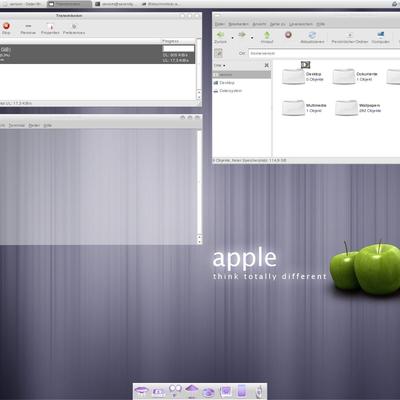Screen dimensions: 400x400
Task: Click the purple phone-shaped dock icon
Action: click(x=242, y=391)
